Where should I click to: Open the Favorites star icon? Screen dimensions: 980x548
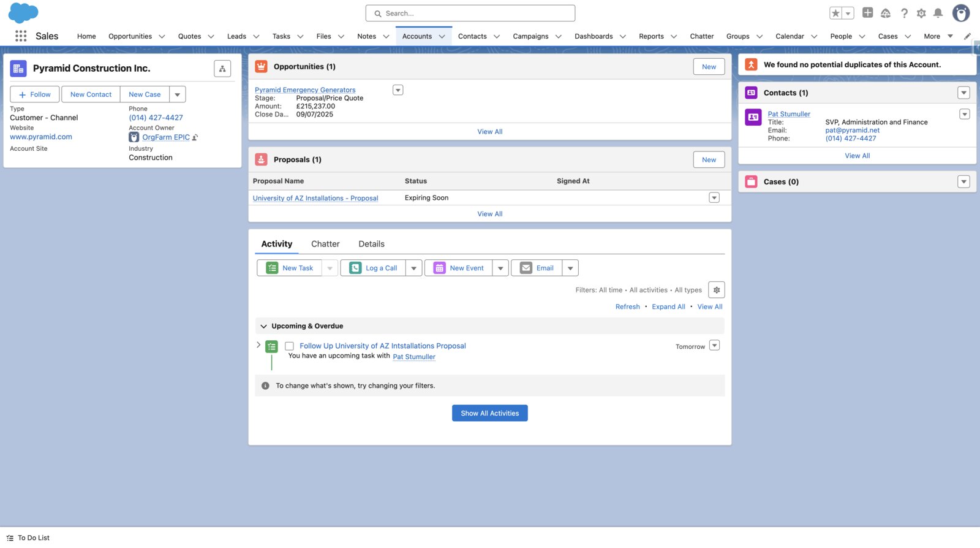836,13
